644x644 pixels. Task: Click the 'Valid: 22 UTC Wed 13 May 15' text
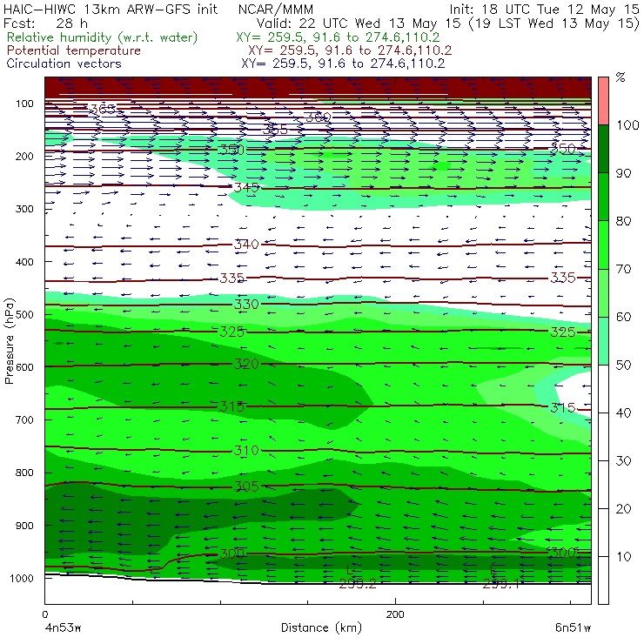coord(359,23)
